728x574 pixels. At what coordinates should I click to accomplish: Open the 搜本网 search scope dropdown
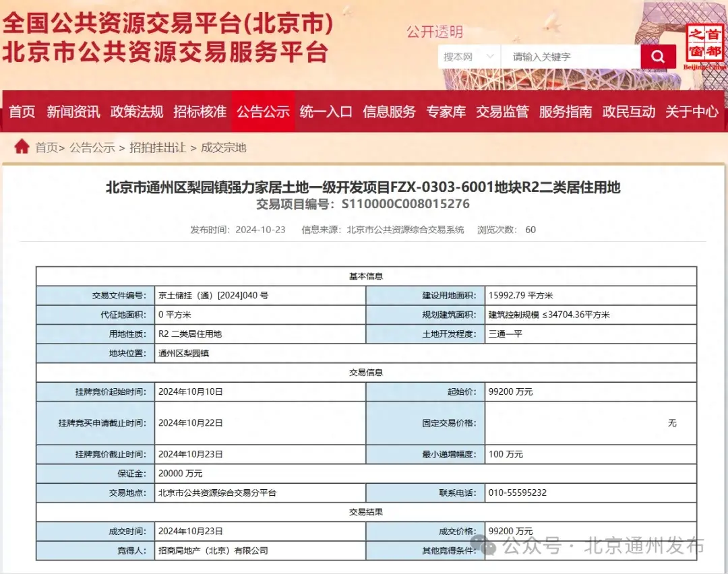469,57
